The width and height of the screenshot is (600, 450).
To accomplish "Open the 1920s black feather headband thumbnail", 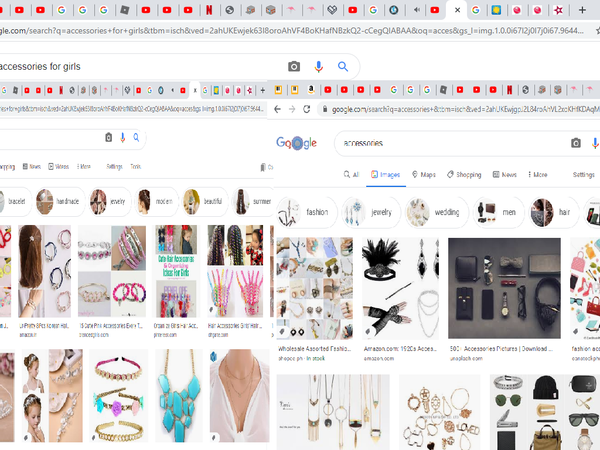I will 400,288.
